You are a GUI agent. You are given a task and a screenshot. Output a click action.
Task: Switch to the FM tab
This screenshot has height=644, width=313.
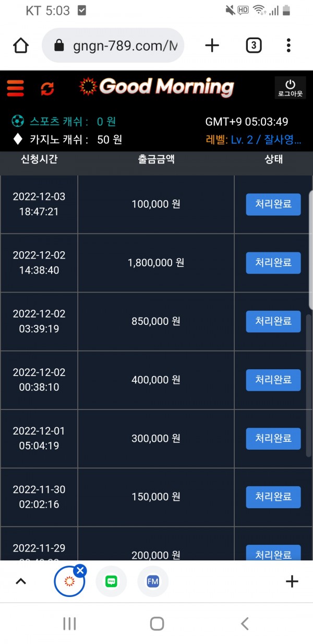[153, 581]
